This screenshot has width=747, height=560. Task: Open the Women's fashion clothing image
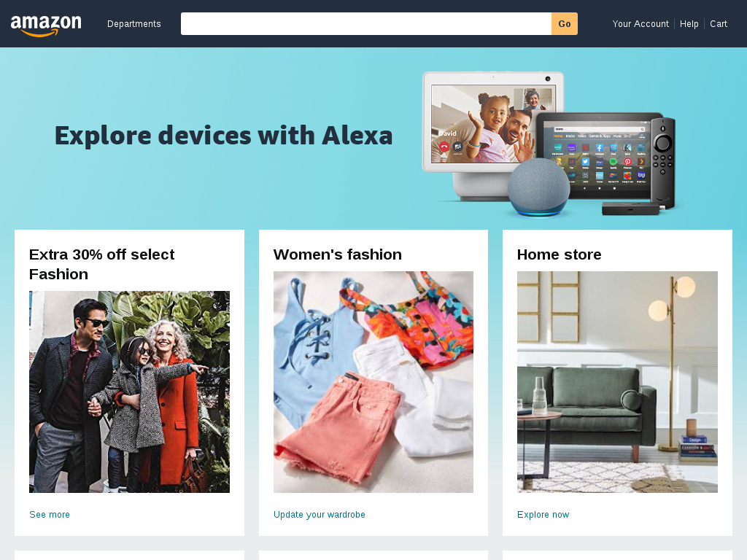[373, 382]
